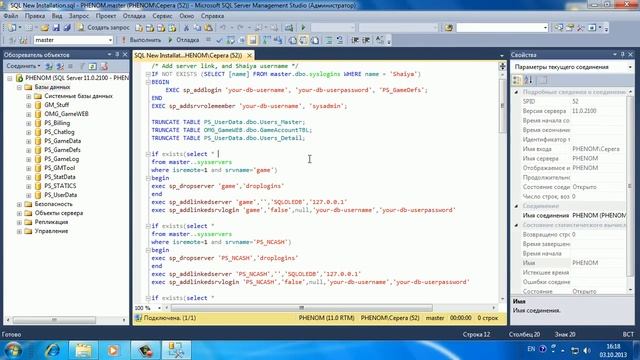Image resolution: width=640 pixels, height=360 pixels.
Task: Click the volume speaker tray icon
Action: coord(587,350)
